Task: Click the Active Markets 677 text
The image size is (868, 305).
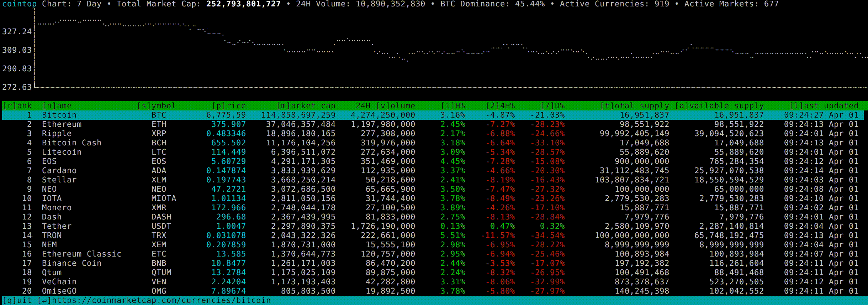Action: 732,4
